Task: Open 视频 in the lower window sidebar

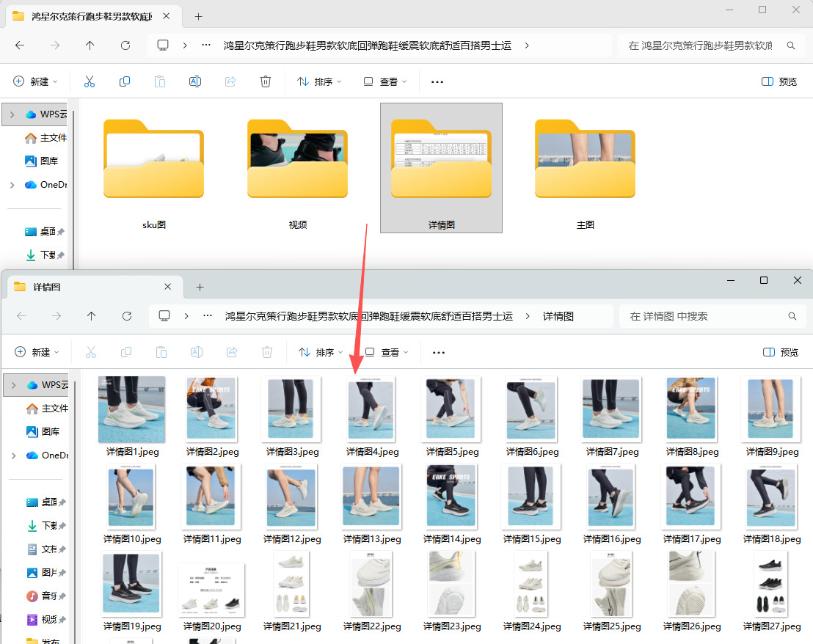Action: pyautogui.click(x=45, y=619)
